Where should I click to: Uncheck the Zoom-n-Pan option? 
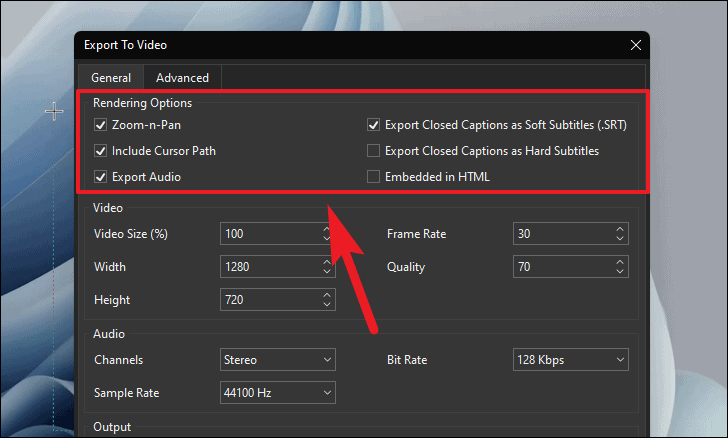click(100, 125)
